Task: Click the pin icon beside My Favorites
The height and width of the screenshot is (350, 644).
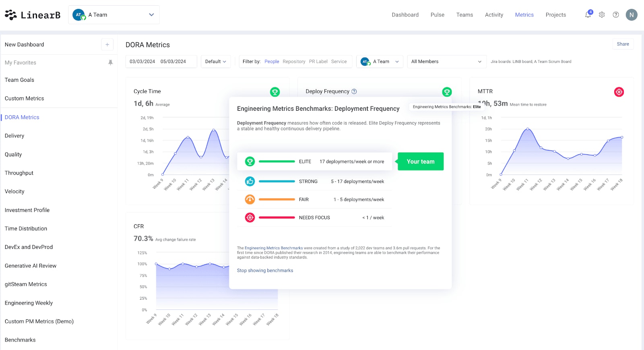Action: pos(111,62)
